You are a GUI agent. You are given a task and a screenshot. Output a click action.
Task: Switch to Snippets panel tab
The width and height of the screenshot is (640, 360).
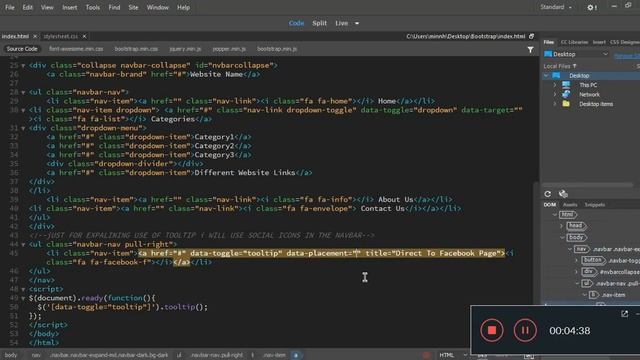coord(595,205)
